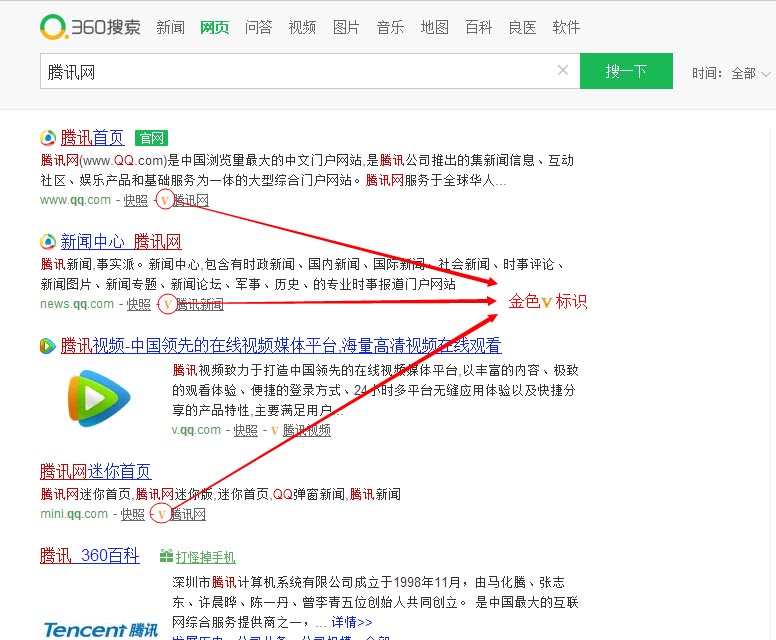The width and height of the screenshot is (776, 640).
Task: Click the 360搜索 logo
Action: click(90, 27)
